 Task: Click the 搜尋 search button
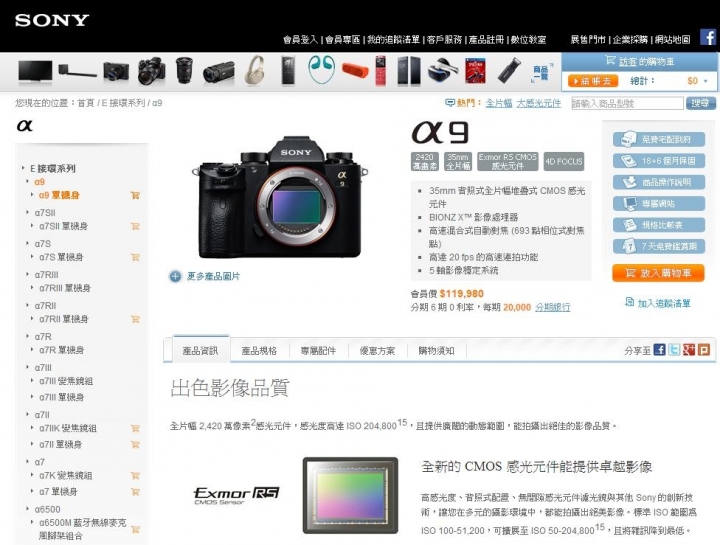[x=701, y=103]
